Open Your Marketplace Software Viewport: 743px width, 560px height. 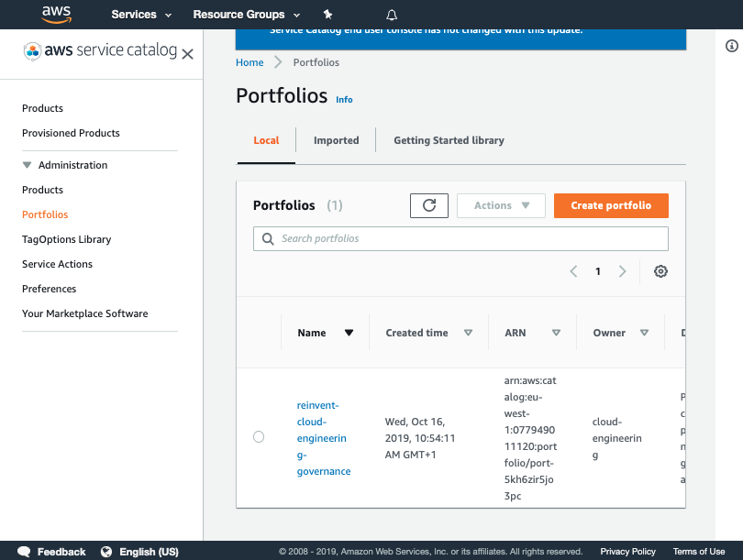coord(84,313)
